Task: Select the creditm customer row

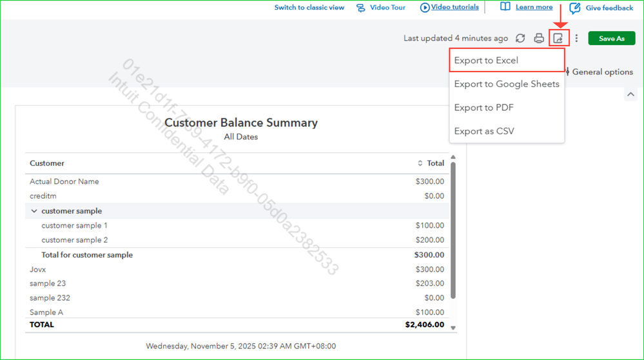Action: click(x=237, y=196)
